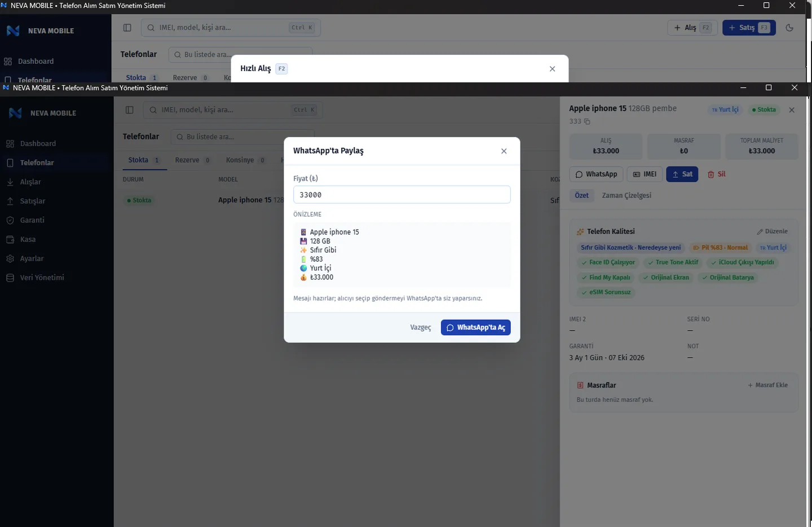Click the WhatsApp button in the detail panel

(x=596, y=174)
